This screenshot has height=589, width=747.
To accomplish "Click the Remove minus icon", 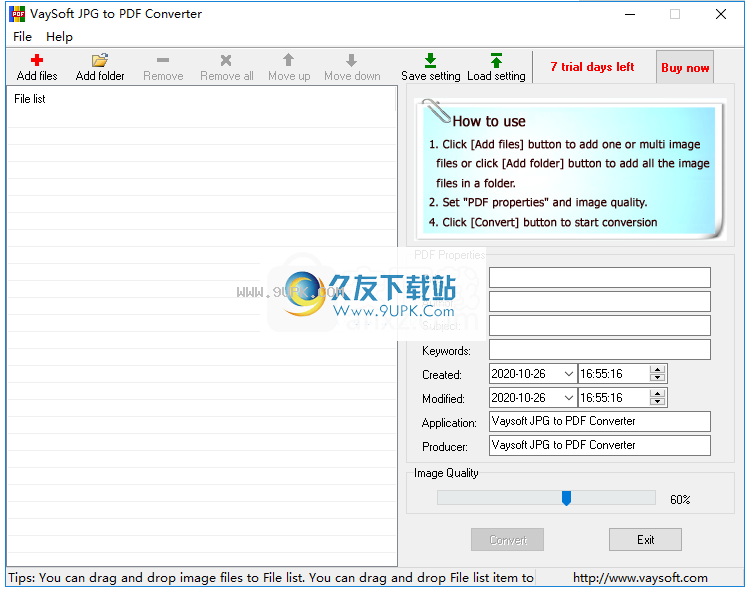I will click(x=163, y=60).
